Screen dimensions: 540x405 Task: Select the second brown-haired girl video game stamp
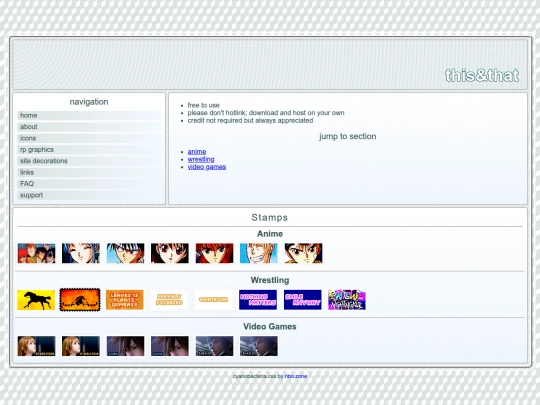[x=81, y=346]
